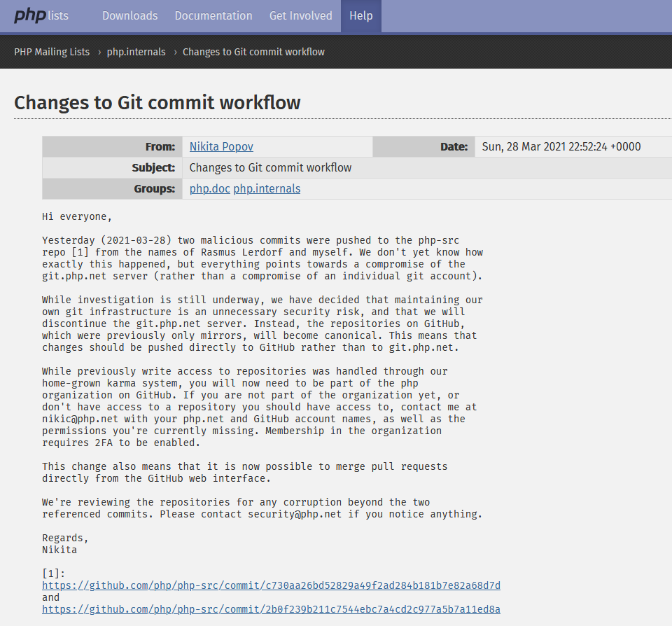672x626 pixels.
Task: Open the php.doc group link
Action: point(209,188)
